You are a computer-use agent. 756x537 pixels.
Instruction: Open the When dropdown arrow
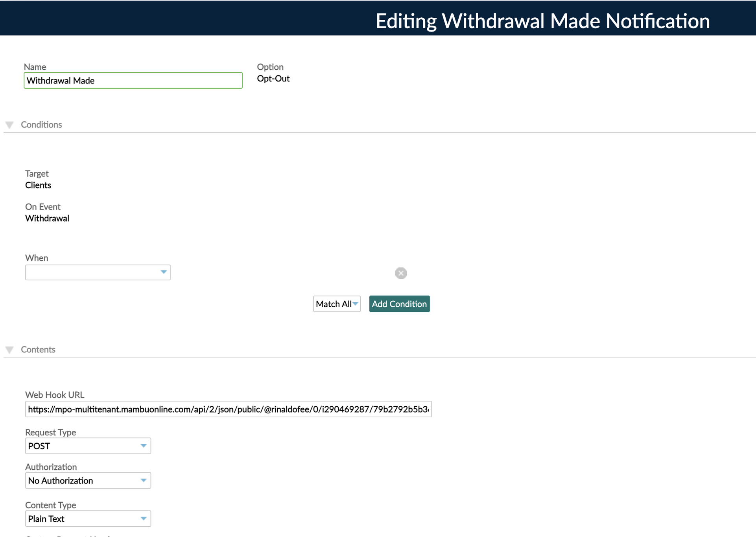coord(163,272)
